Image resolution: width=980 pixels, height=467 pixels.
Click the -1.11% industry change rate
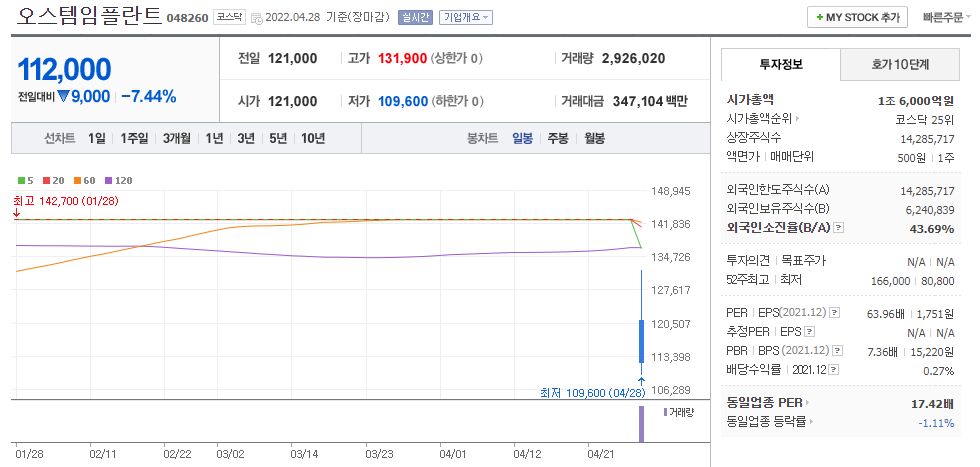pyautogui.click(x=936, y=423)
